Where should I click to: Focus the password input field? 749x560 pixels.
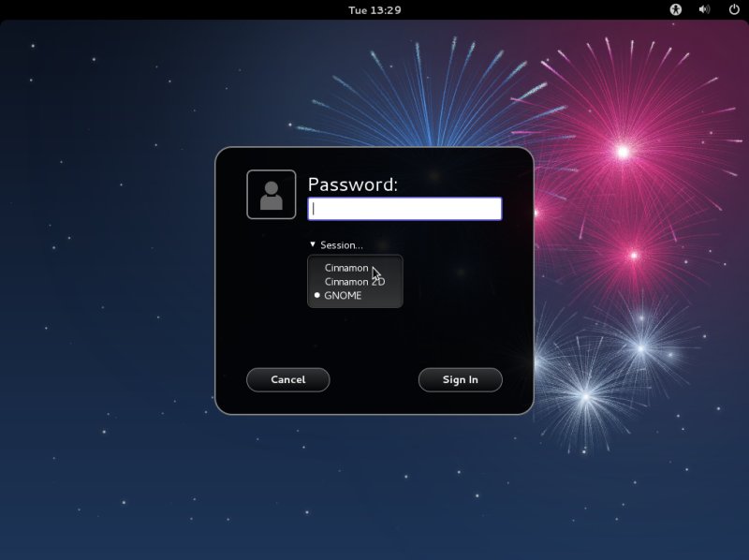coord(404,209)
